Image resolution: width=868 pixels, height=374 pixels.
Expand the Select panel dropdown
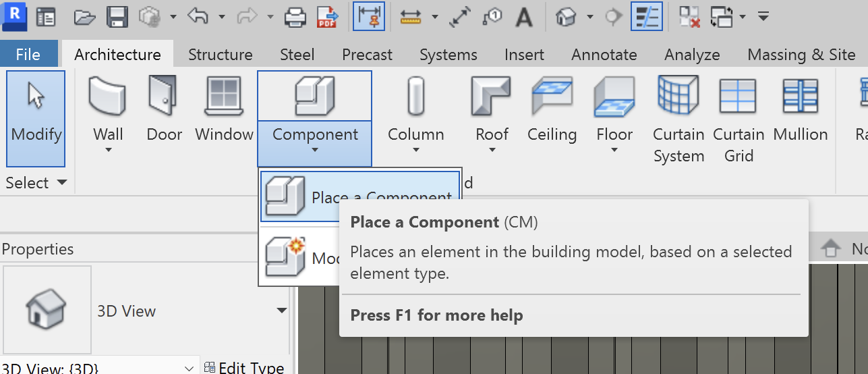[x=62, y=183]
